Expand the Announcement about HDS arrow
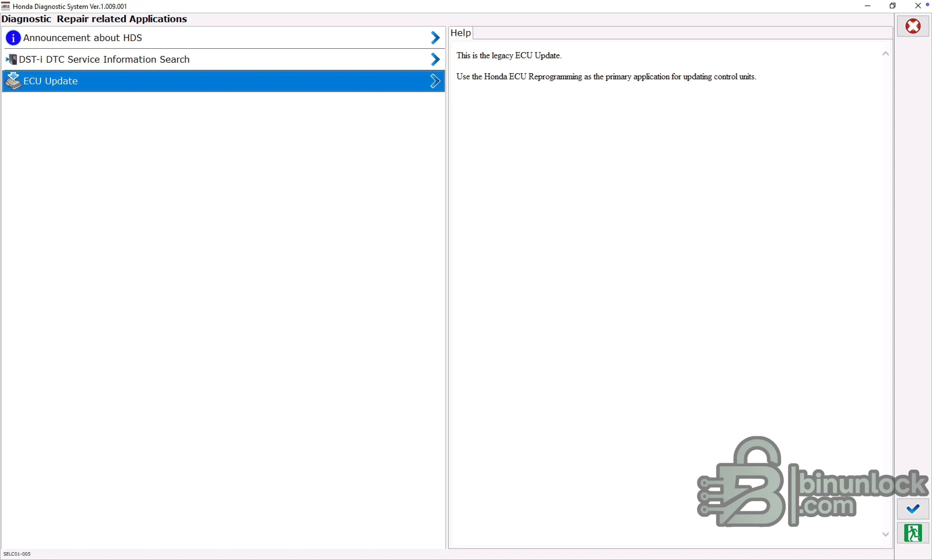This screenshot has height=560, width=932. pos(435,38)
